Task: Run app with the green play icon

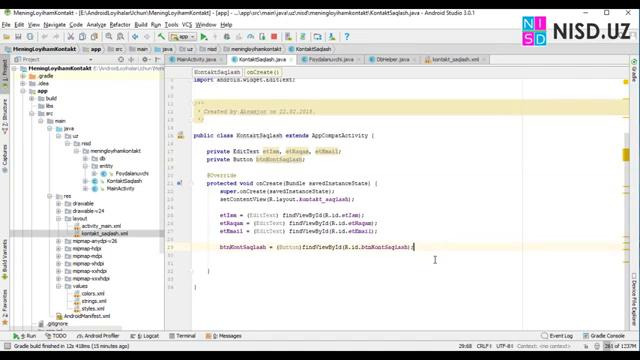Action: 204,37
